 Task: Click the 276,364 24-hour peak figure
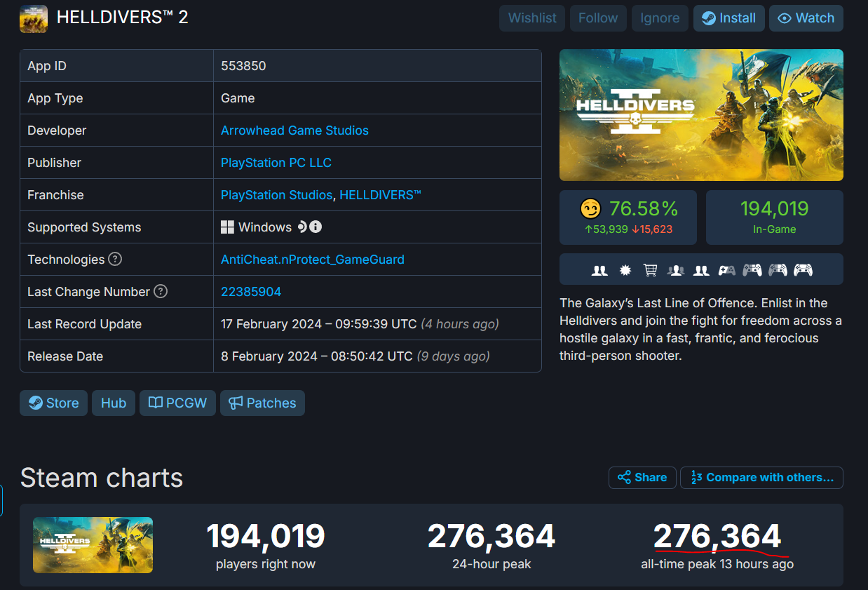tap(491, 537)
